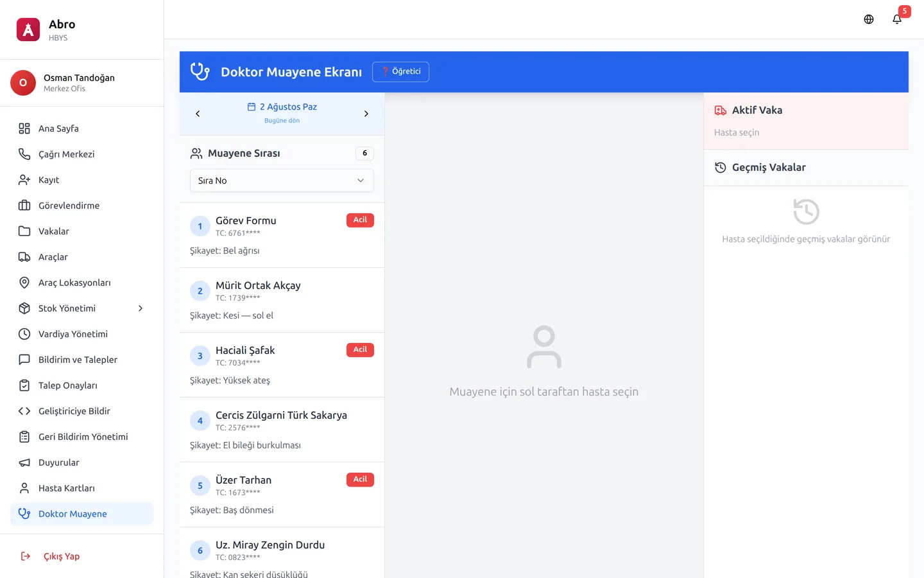924x578 pixels.
Task: Open Vakalar menu item
Action: [x=82, y=231]
